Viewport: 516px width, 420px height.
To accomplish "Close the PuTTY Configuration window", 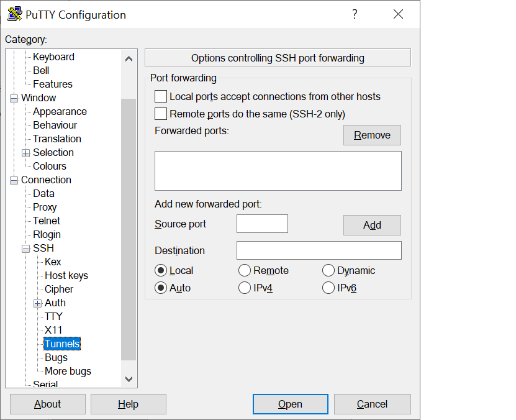I will pos(398,14).
